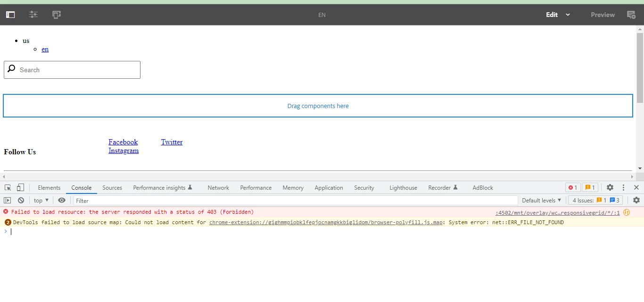
Task: Open the emulator device icon
Action: (57, 15)
